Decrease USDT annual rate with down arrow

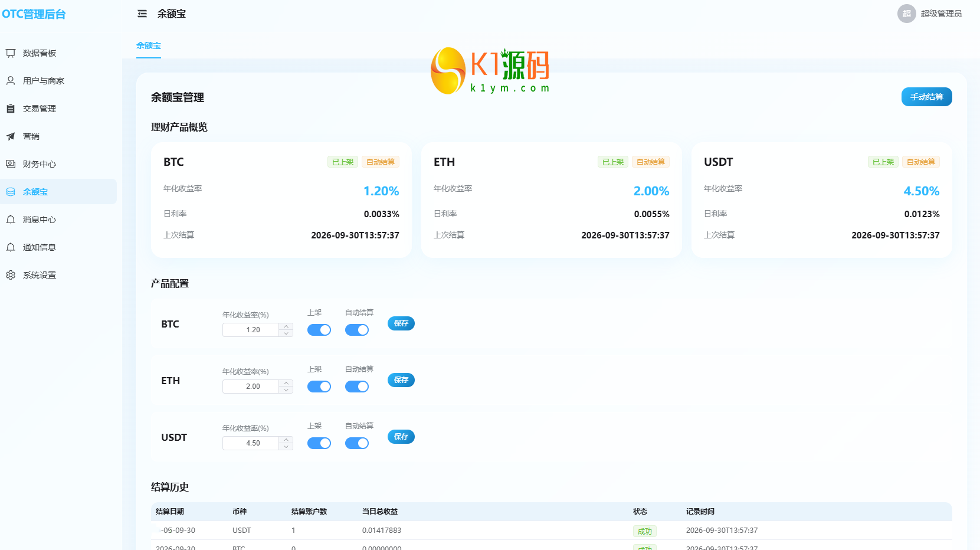[x=286, y=447]
